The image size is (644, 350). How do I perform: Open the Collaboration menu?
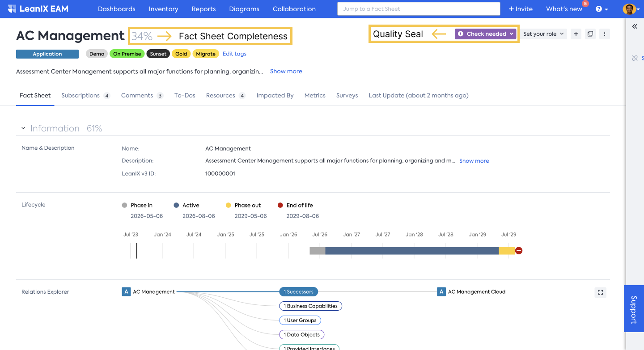tap(294, 9)
